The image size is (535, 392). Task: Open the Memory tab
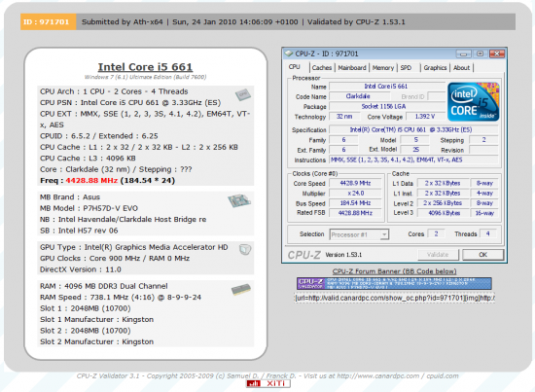(383, 67)
